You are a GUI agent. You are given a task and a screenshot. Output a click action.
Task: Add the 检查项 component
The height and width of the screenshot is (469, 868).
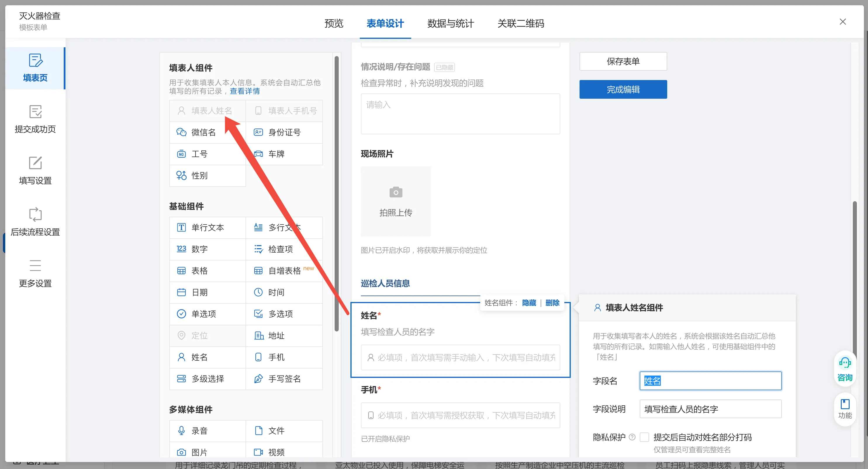pyautogui.click(x=284, y=249)
